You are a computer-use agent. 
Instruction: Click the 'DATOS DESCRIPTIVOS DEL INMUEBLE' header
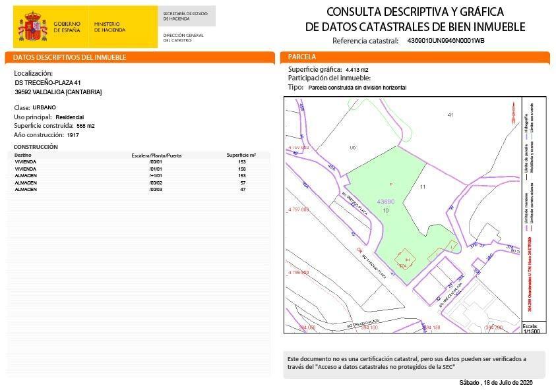[69, 57]
